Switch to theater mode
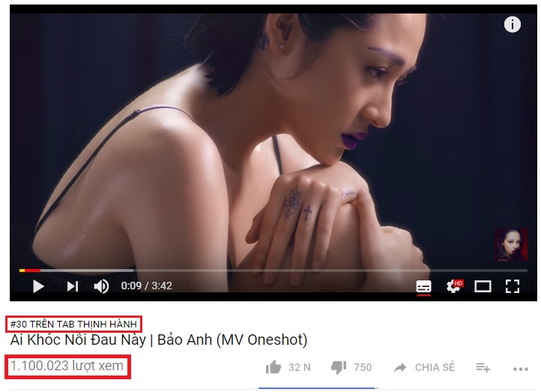This screenshot has height=392, width=541. [x=483, y=286]
